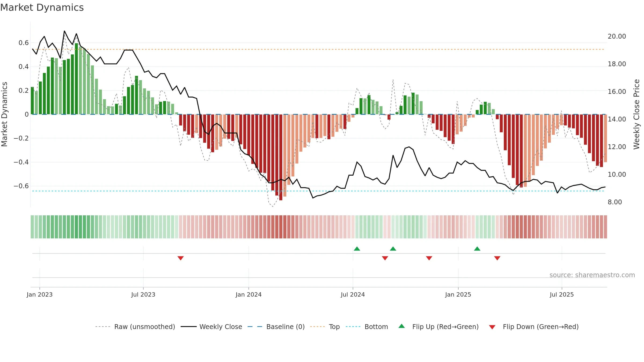
Task: Click the source: sharemaestro.com text
Action: 592,275
